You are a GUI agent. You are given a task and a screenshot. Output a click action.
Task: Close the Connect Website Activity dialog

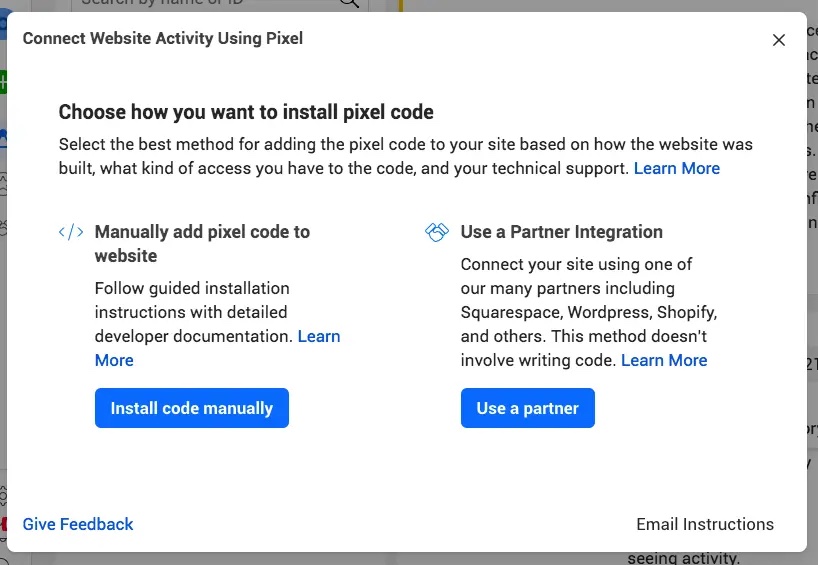(779, 40)
